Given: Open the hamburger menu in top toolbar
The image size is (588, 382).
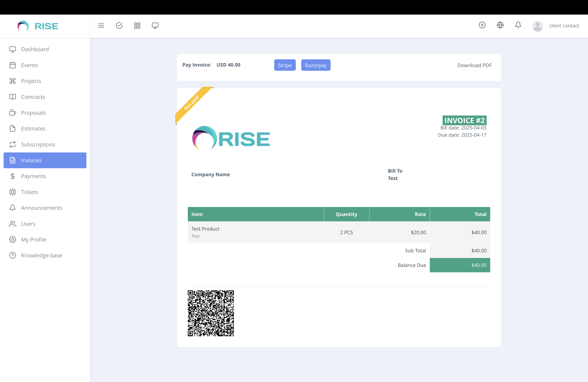Looking at the screenshot, I should coord(101,25).
